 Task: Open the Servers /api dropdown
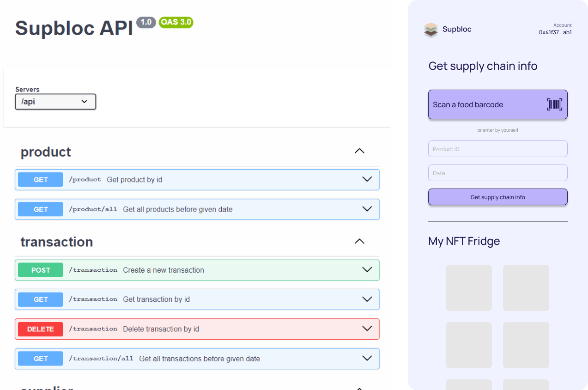[x=55, y=102]
